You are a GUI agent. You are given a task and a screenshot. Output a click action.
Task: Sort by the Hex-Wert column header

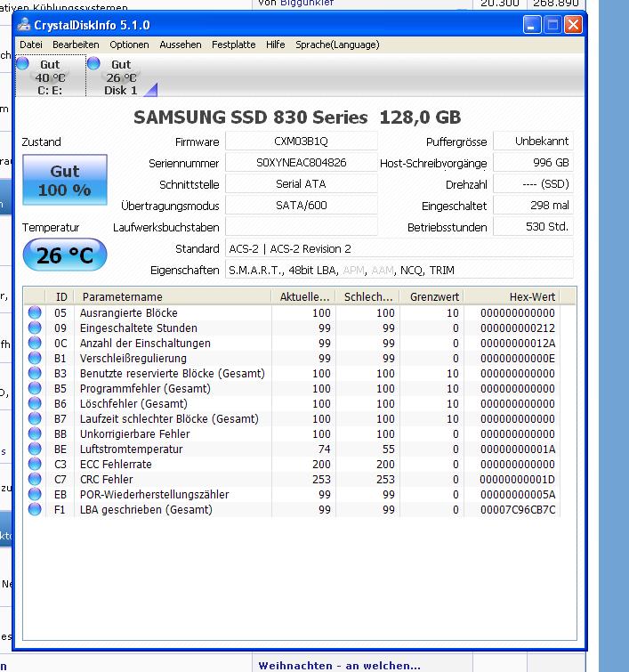(512, 296)
